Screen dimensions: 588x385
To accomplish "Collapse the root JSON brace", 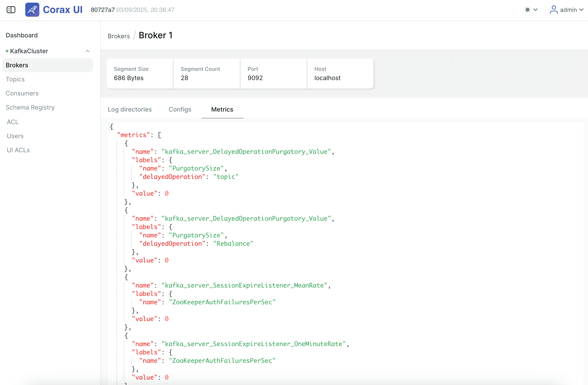I will (111, 126).
